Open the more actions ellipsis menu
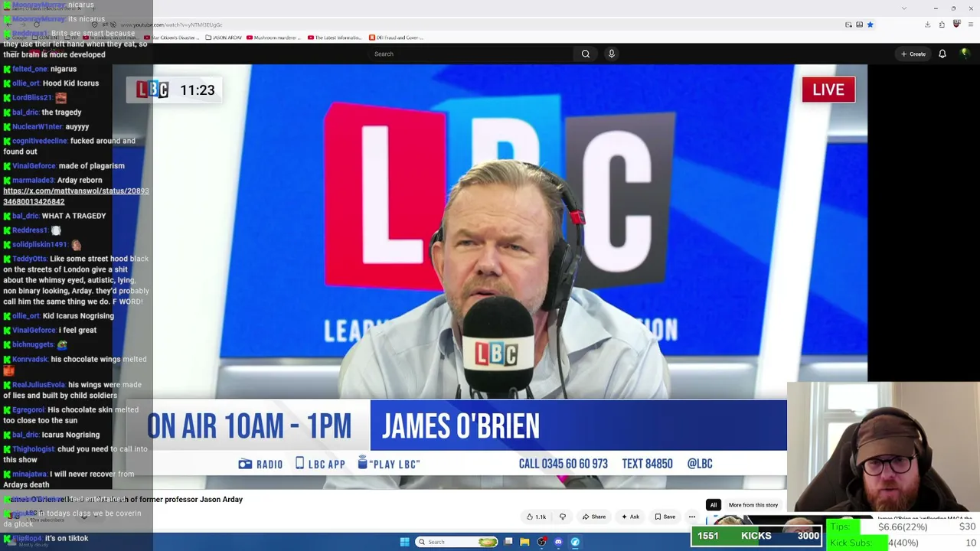The height and width of the screenshot is (551, 980). point(692,517)
